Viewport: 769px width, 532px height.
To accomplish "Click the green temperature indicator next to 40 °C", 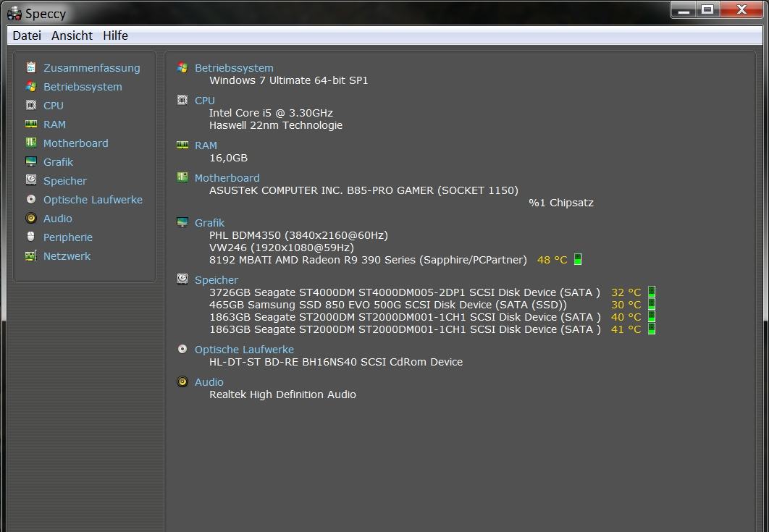I will (651, 317).
